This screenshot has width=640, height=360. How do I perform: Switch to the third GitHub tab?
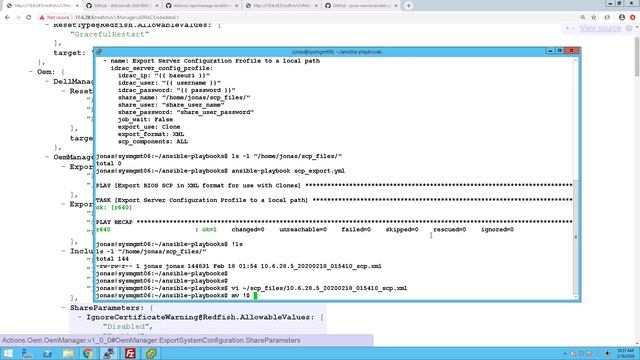tap(202, 6)
